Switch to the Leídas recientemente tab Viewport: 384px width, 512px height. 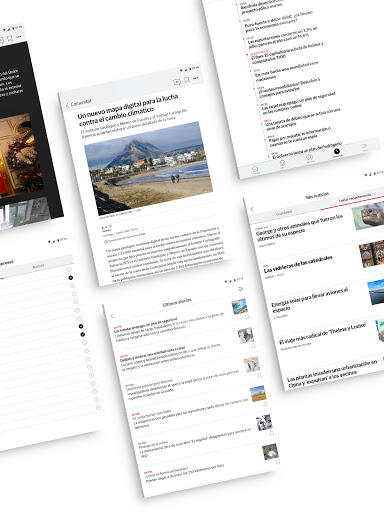tap(355, 197)
